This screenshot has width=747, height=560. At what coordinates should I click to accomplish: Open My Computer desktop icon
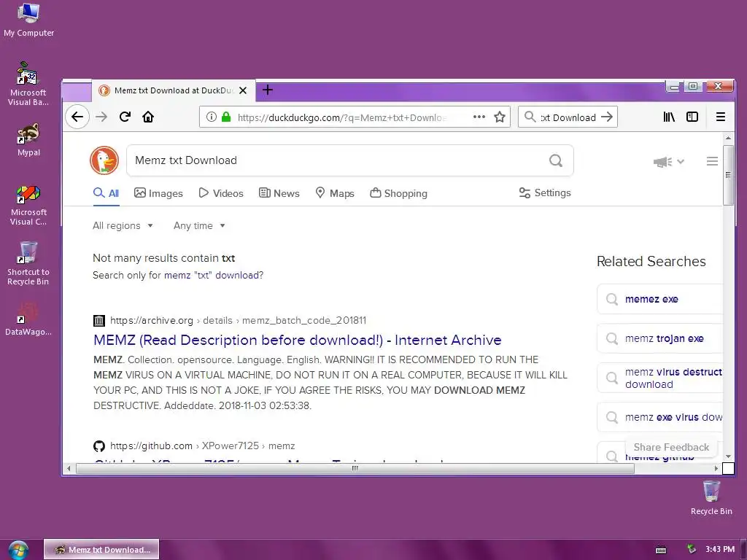click(28, 20)
